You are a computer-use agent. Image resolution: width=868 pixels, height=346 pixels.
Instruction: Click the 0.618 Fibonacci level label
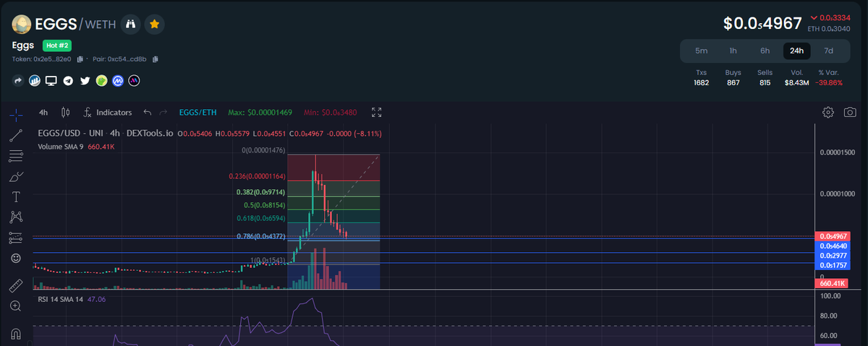(262, 218)
